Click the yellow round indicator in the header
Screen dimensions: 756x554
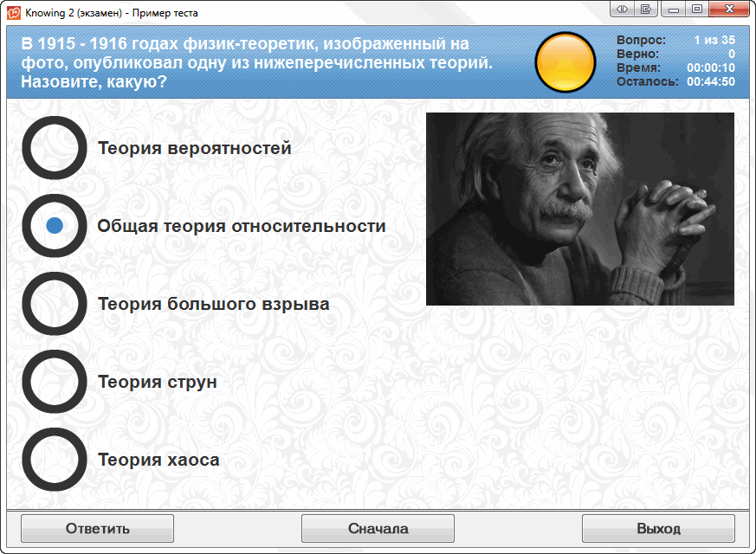coord(565,62)
